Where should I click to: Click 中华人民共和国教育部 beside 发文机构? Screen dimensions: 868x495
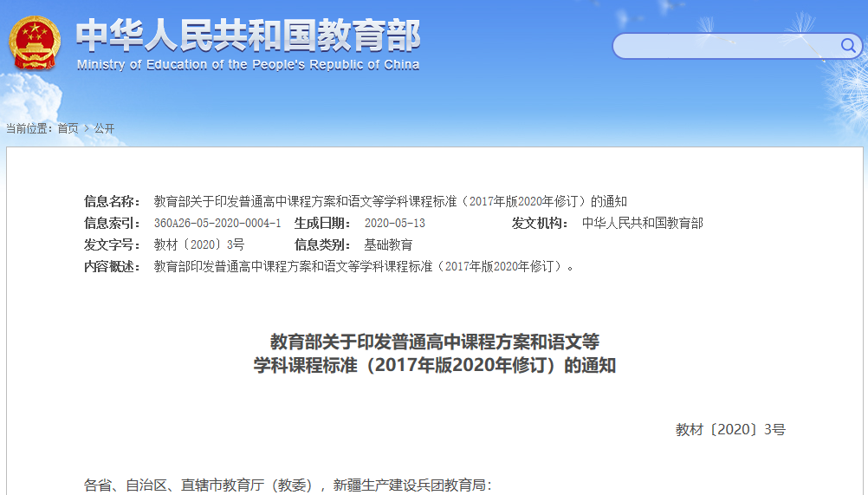point(643,223)
